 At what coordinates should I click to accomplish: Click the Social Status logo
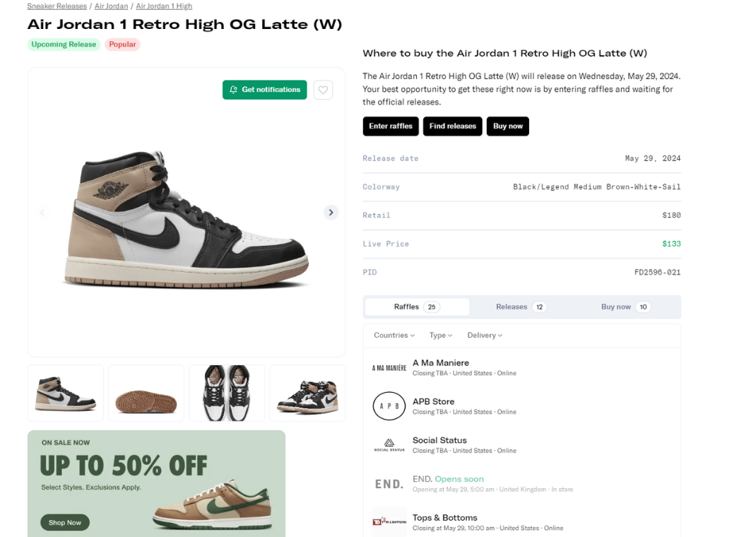(x=389, y=445)
